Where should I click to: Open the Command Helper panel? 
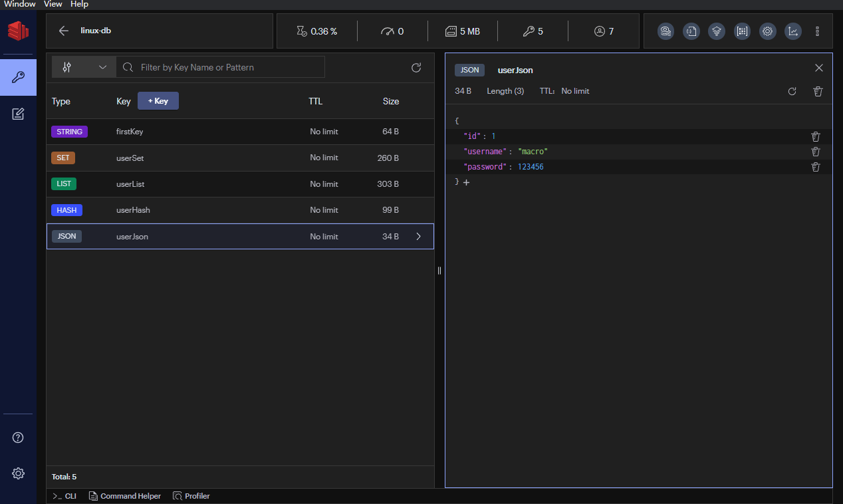coord(125,496)
